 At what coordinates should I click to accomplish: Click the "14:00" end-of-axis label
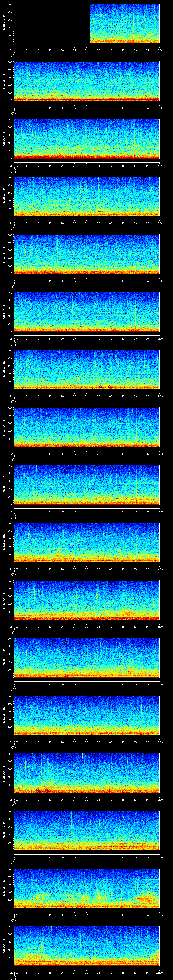click(x=160, y=569)
